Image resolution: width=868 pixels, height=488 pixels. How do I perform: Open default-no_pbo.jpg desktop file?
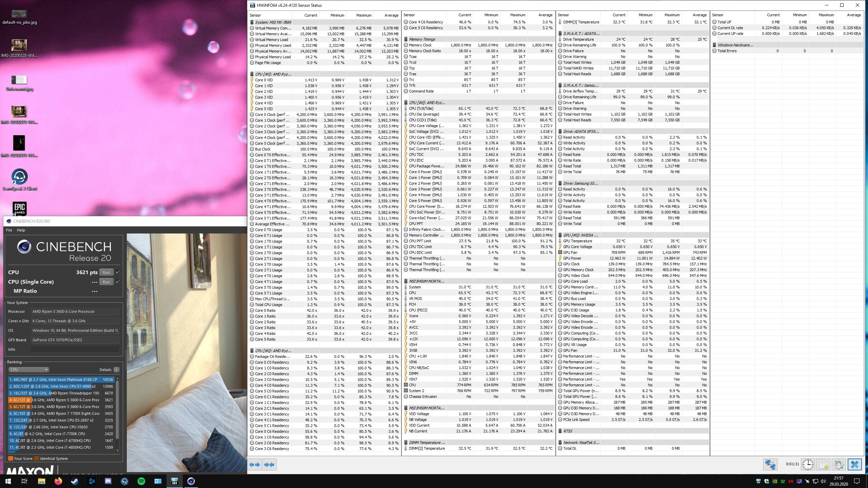coord(19,17)
